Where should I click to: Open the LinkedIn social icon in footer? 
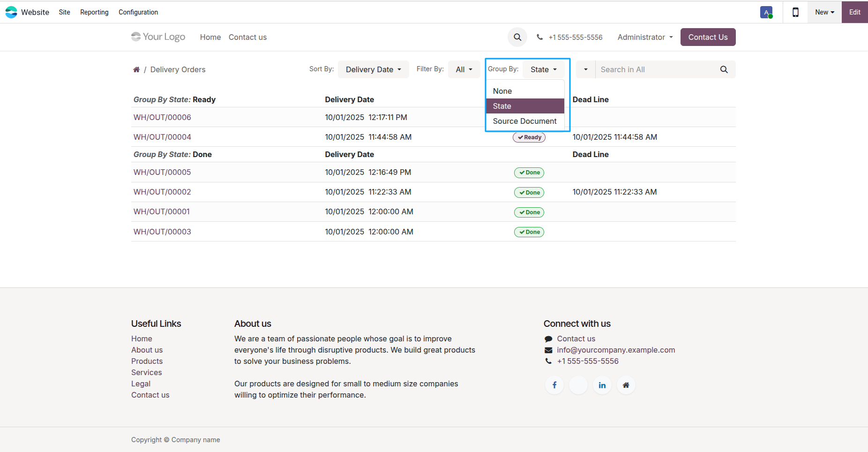coord(602,385)
